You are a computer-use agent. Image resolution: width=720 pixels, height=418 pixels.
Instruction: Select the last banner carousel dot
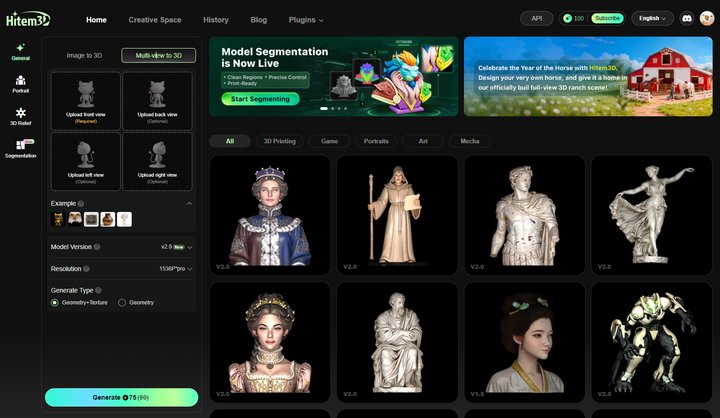pyautogui.click(x=345, y=108)
